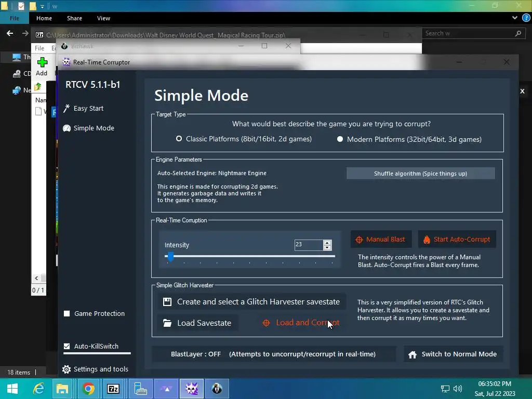The image size is (532, 399).
Task: Click the floppy disk savestate icon
Action: click(167, 302)
